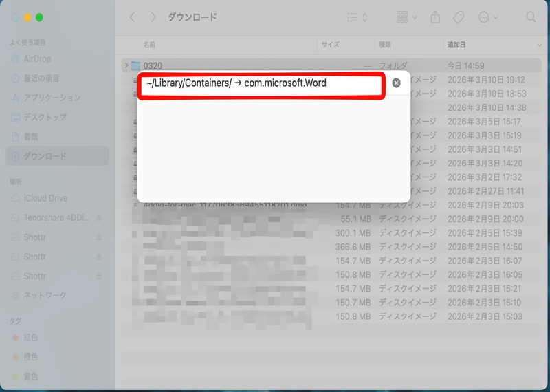Click the Go to Folder path field
The height and width of the screenshot is (392, 550).
tap(261, 83)
